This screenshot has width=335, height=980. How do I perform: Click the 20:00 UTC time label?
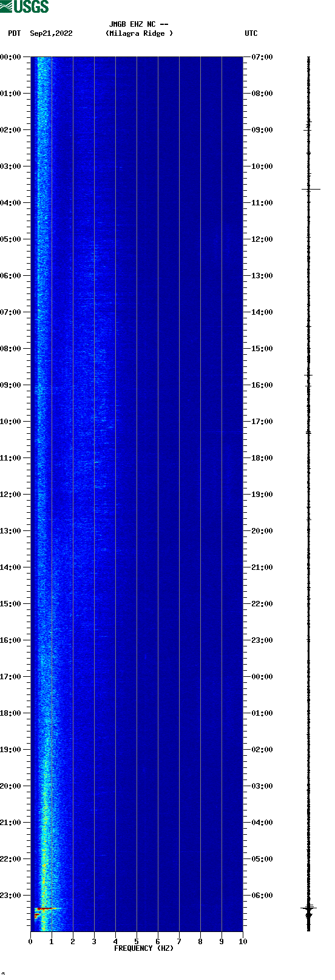coord(262,531)
